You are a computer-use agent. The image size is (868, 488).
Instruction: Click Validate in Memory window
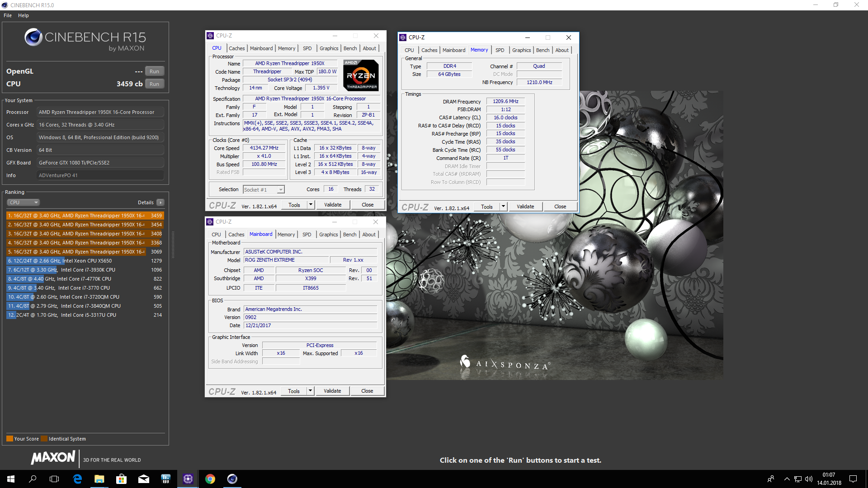tap(525, 206)
